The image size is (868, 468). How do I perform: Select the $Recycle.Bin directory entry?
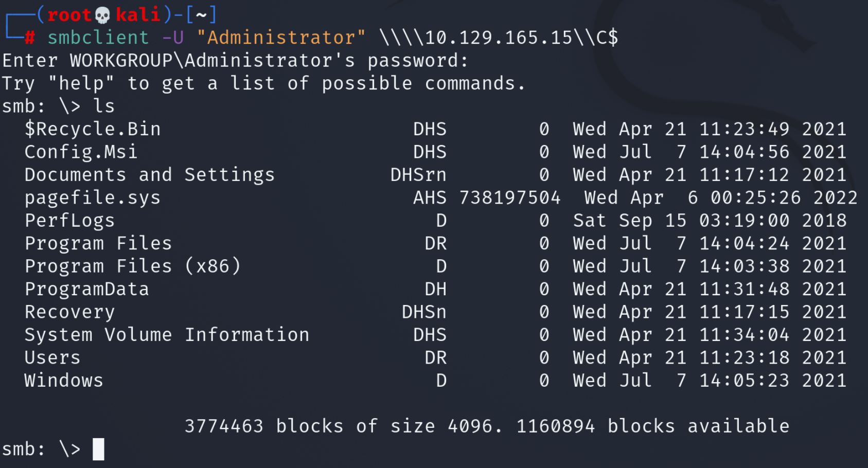(x=93, y=129)
